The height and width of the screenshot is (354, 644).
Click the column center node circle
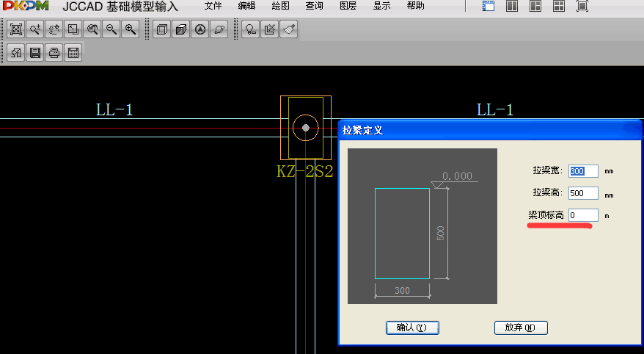coord(306,128)
